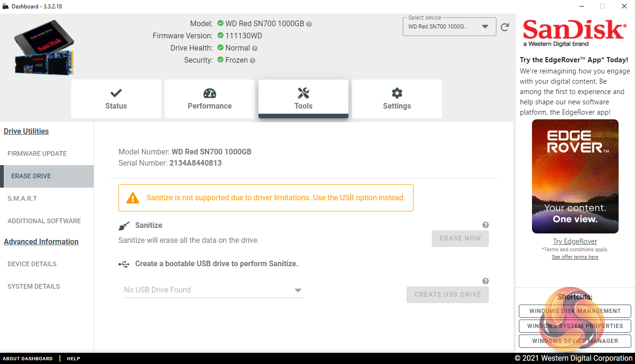Open the Settings tab

tap(397, 99)
